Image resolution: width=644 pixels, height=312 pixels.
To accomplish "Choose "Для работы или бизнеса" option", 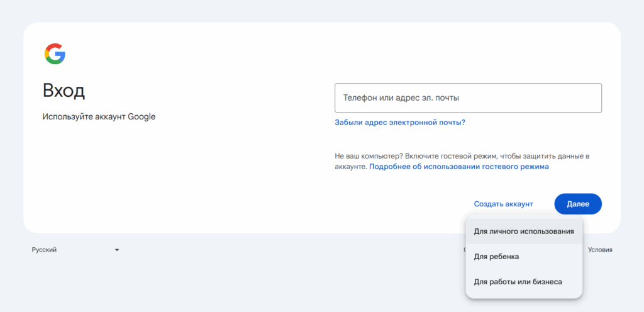I will pyautogui.click(x=524, y=282).
